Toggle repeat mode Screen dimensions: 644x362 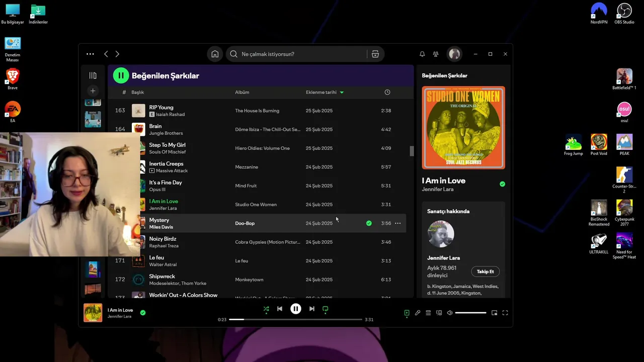pyautogui.click(x=325, y=309)
